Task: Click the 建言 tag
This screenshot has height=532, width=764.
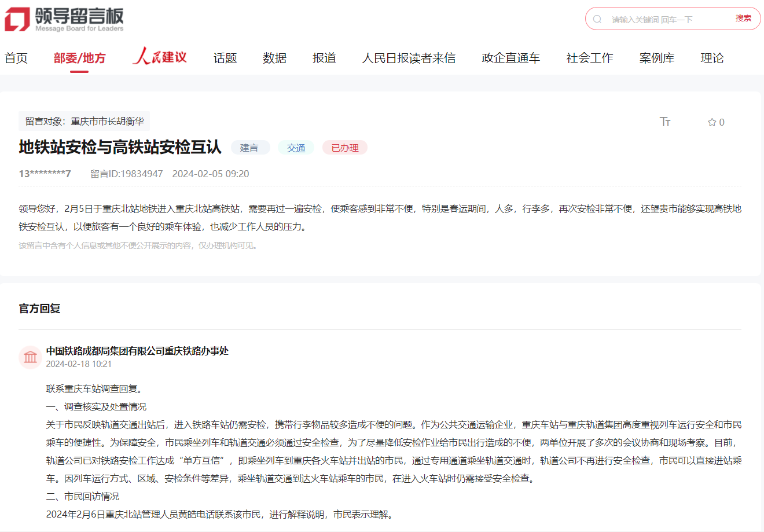Action: tap(250, 148)
